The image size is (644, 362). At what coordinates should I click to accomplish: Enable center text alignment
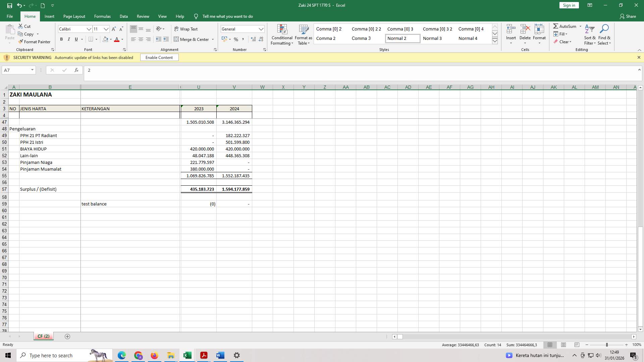click(x=141, y=39)
